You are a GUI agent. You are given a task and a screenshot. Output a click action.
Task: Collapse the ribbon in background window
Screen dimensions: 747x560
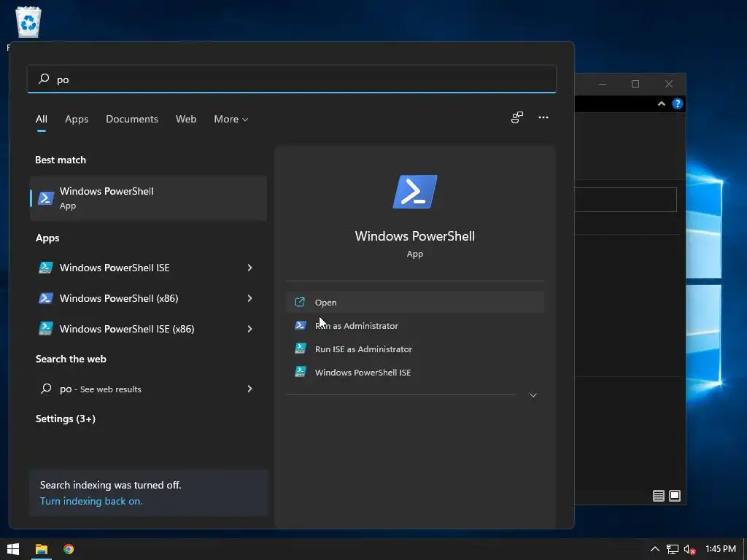pos(661,104)
